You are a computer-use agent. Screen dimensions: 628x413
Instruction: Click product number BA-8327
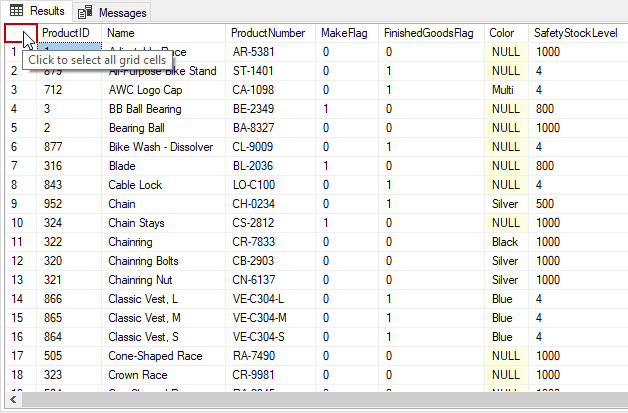[271, 128]
